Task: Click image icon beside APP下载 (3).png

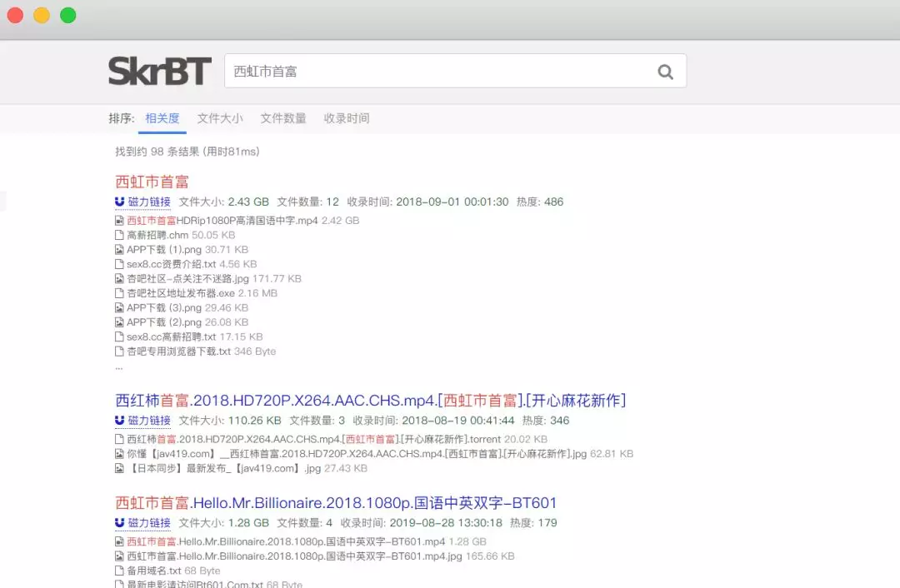Action: pyautogui.click(x=119, y=307)
